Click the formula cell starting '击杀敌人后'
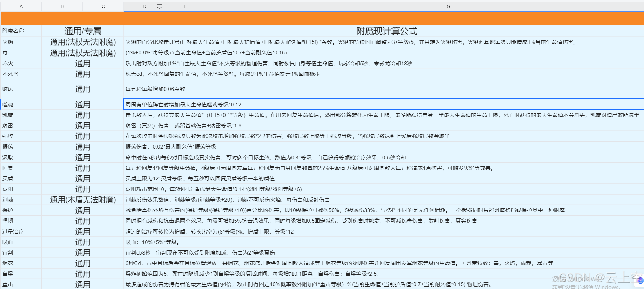 pyautogui.click(x=384, y=115)
